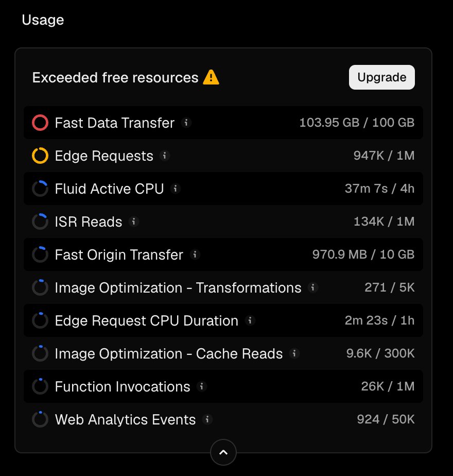Open the Edge Requests usage row
Viewport: 453px width, 476px height.
(x=223, y=156)
